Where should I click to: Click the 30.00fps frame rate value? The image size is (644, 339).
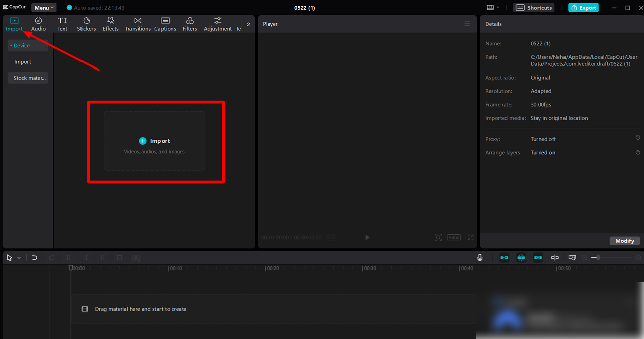tap(541, 105)
